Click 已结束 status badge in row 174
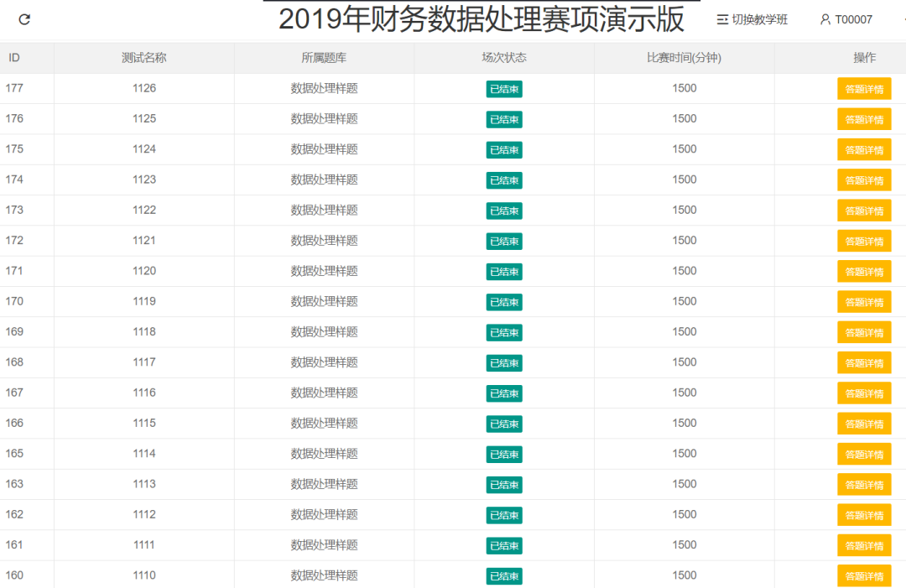 pos(504,180)
